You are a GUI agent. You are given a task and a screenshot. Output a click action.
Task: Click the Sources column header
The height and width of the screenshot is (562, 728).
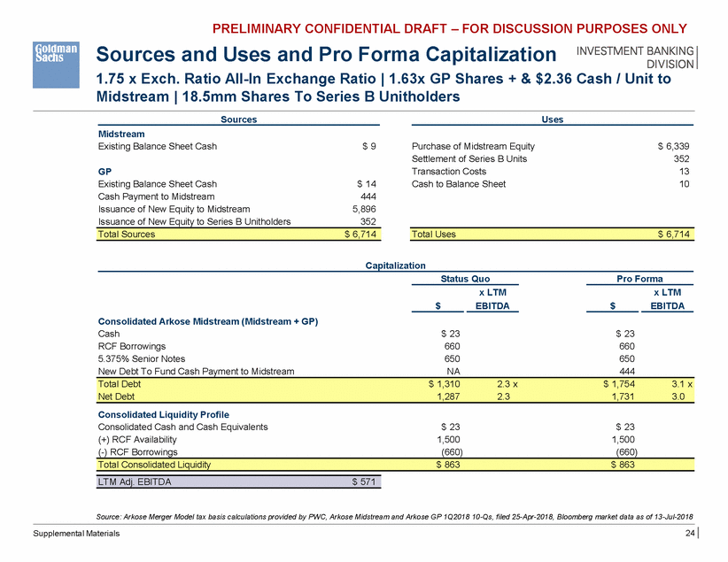point(239,119)
